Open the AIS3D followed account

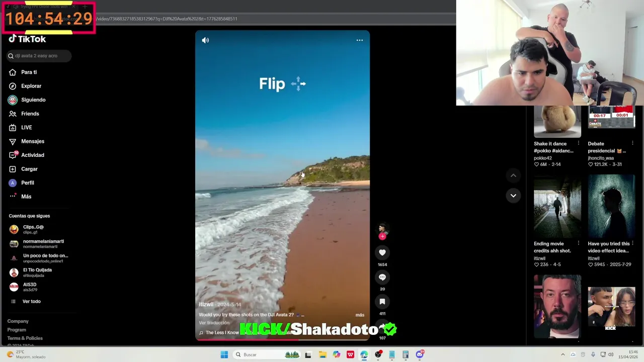pos(23,287)
